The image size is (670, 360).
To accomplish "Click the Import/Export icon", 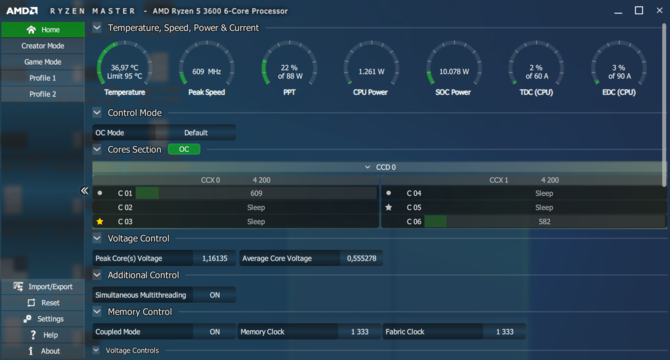I will pyautogui.click(x=18, y=287).
